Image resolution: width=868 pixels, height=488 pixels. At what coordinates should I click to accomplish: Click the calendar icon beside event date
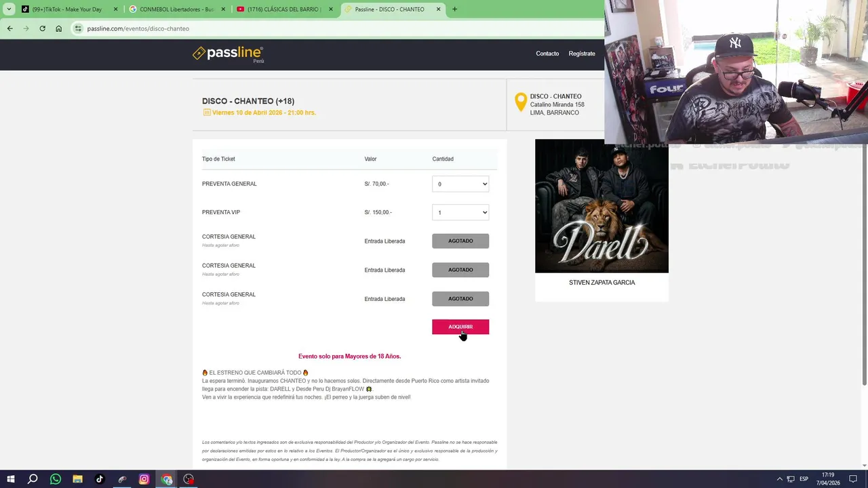(x=207, y=113)
